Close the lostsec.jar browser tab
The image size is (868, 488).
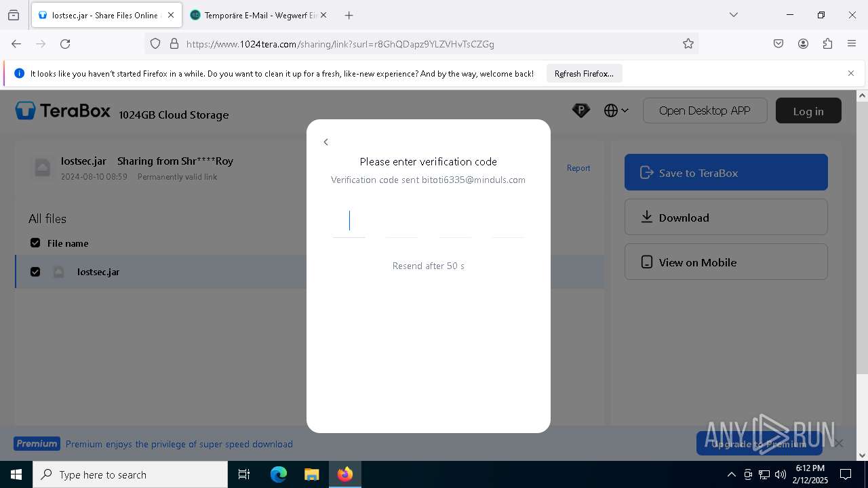(x=170, y=15)
